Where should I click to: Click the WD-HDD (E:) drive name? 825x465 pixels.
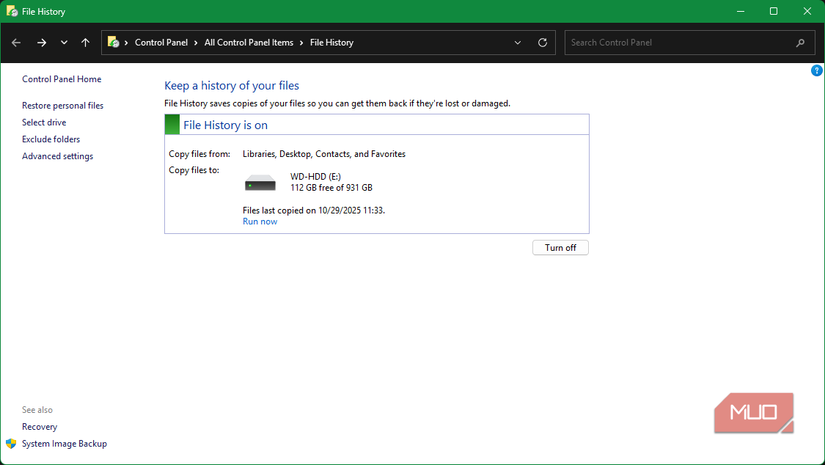pos(316,177)
